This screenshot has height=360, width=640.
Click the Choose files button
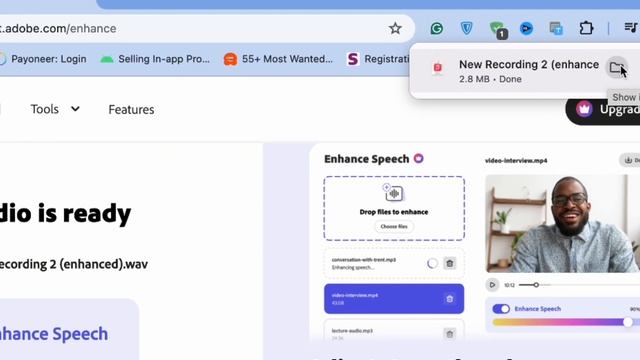[394, 227]
